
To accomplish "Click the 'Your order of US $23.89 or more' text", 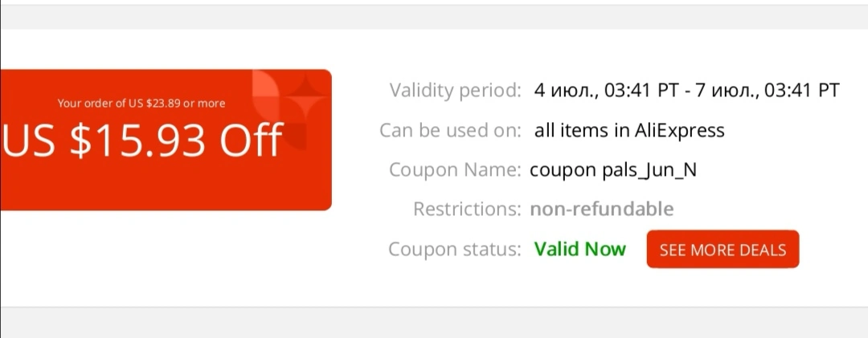I will [141, 104].
